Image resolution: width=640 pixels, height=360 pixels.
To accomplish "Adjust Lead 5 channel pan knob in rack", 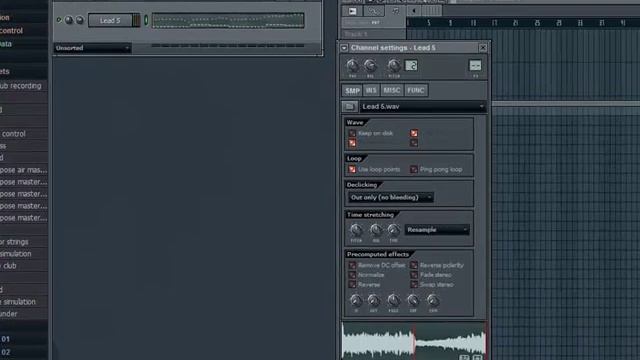I will pyautogui.click(x=69, y=20).
